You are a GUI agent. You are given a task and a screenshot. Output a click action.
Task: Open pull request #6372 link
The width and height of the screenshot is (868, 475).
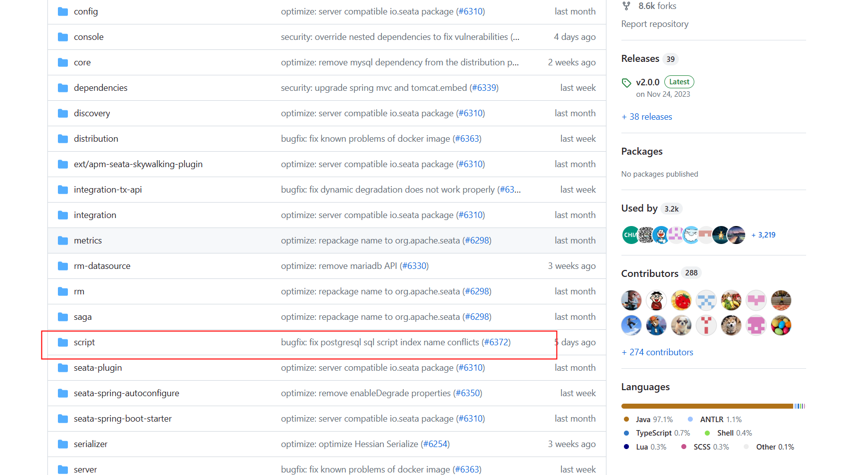pyautogui.click(x=496, y=342)
